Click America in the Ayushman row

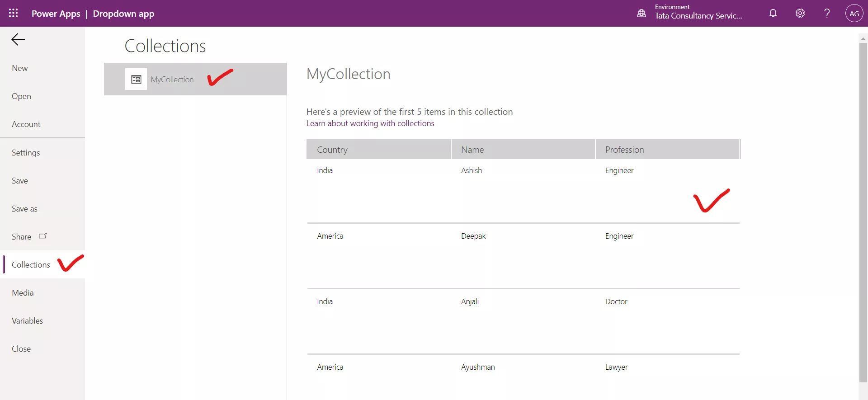(x=330, y=367)
